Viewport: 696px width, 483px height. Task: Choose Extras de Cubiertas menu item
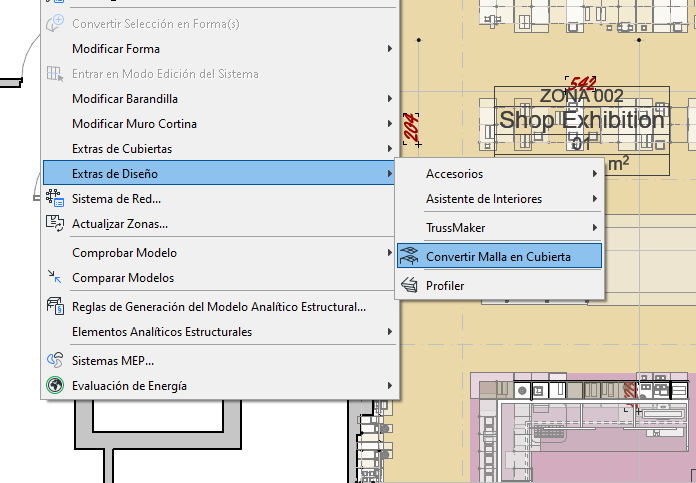pos(122,149)
